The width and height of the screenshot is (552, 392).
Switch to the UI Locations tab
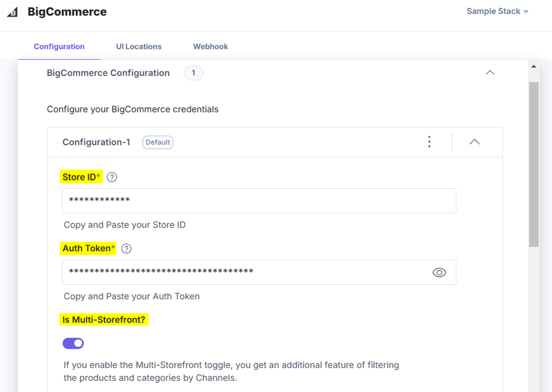click(139, 46)
